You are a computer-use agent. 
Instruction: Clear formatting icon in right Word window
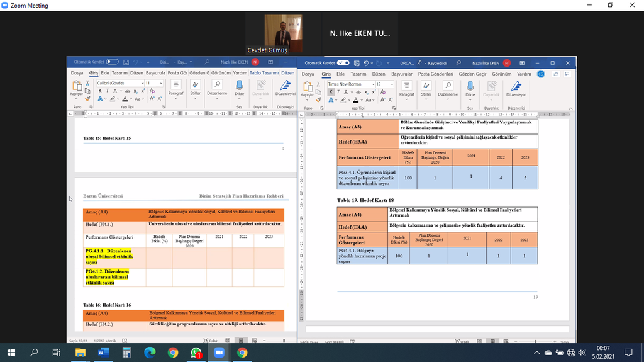point(383,92)
